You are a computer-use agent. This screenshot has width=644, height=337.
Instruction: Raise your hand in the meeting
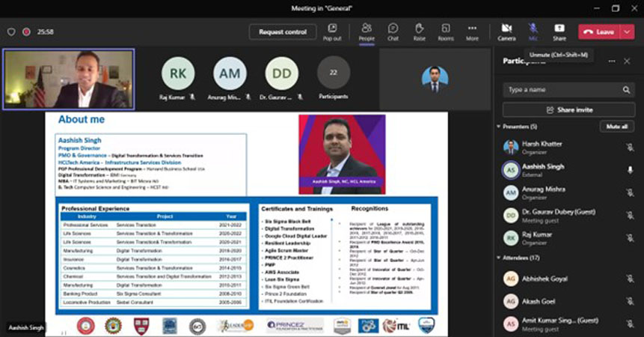419,31
